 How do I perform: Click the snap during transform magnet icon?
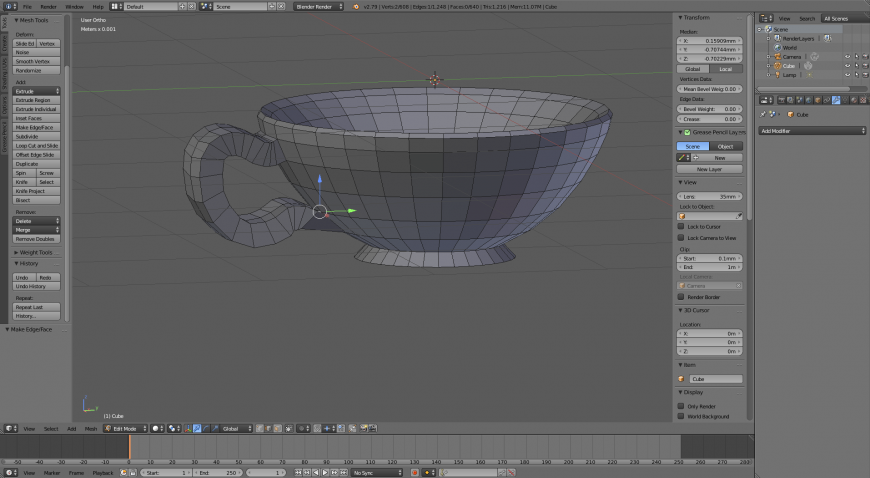coord(317,429)
